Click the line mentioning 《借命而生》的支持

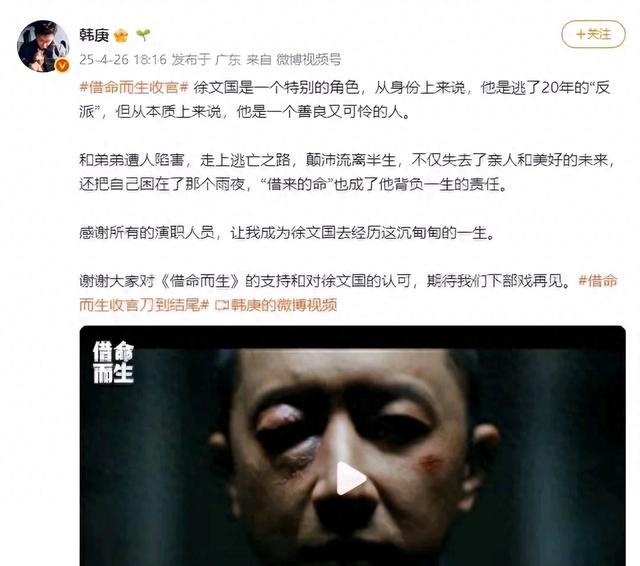click(x=324, y=281)
